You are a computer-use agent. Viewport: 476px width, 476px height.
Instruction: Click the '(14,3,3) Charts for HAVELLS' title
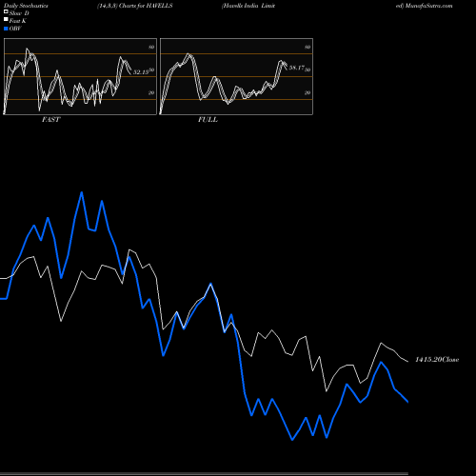pos(135,6)
